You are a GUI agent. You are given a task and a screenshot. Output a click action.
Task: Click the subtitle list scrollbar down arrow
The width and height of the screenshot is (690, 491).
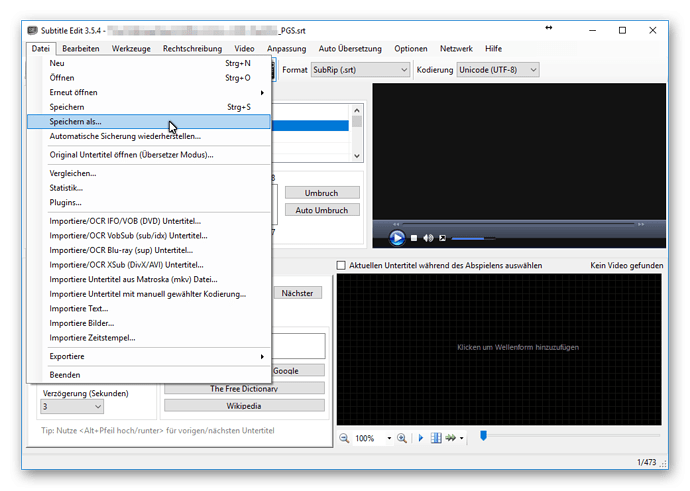pyautogui.click(x=357, y=156)
